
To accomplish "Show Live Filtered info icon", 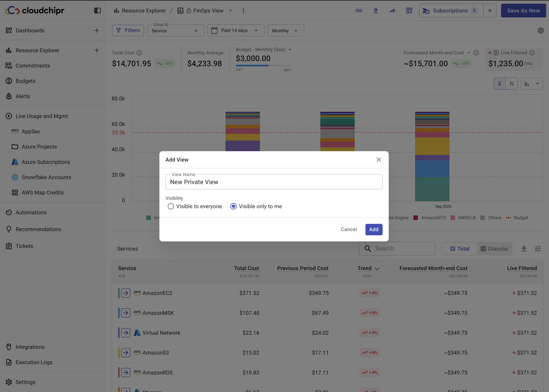I will point(532,53).
